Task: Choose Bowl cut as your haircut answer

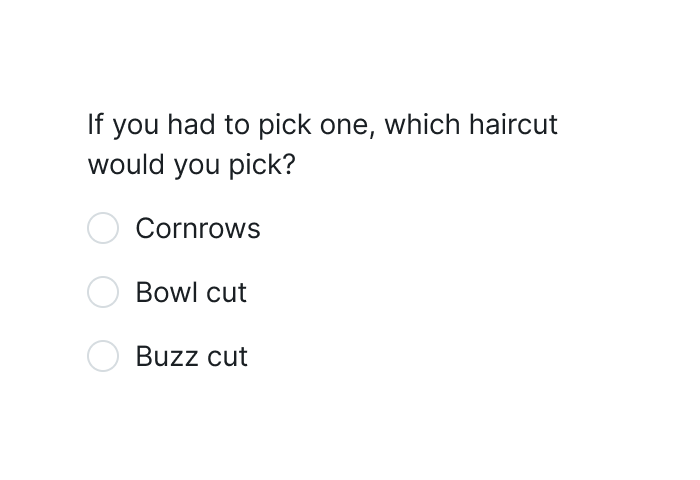Action: (103, 292)
